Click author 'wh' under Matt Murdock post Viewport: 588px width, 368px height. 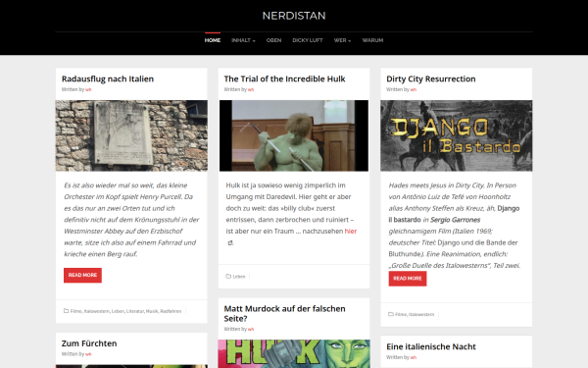coord(251,330)
